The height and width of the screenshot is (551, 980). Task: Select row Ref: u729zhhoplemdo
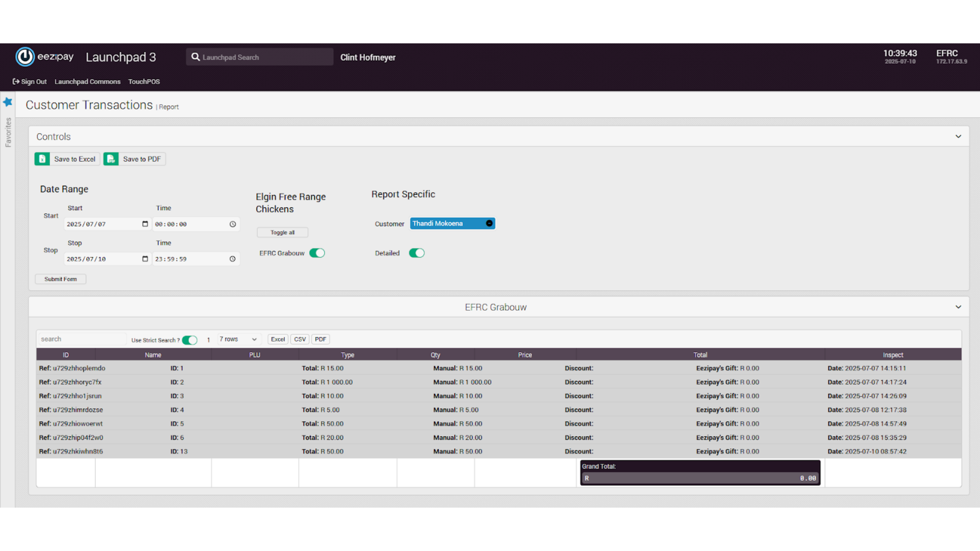499,368
